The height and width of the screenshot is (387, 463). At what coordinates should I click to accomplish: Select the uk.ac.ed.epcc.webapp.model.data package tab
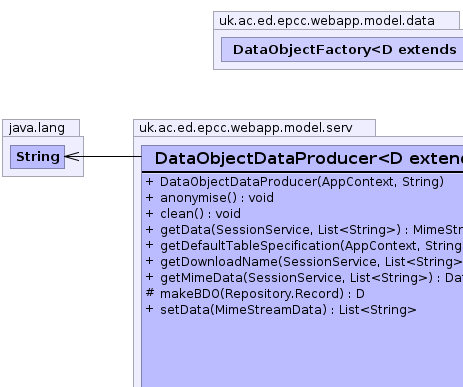click(x=336, y=21)
